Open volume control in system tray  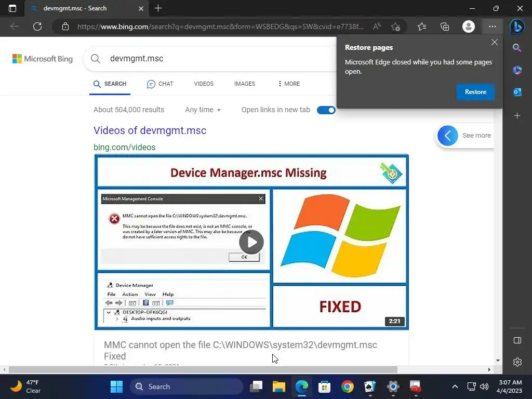[x=484, y=387]
